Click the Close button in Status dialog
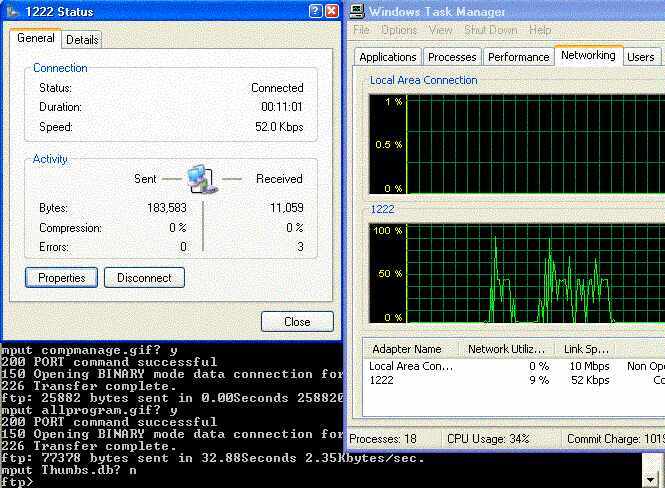Screen dimensions: 665x488 coord(297,322)
